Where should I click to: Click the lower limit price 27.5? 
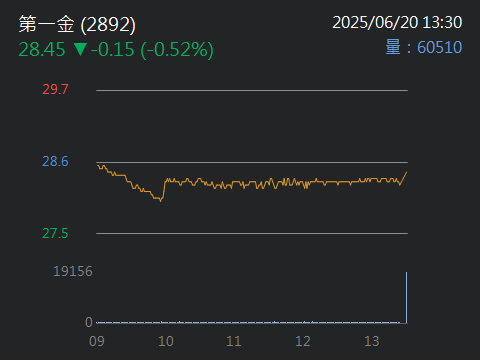click(x=55, y=233)
